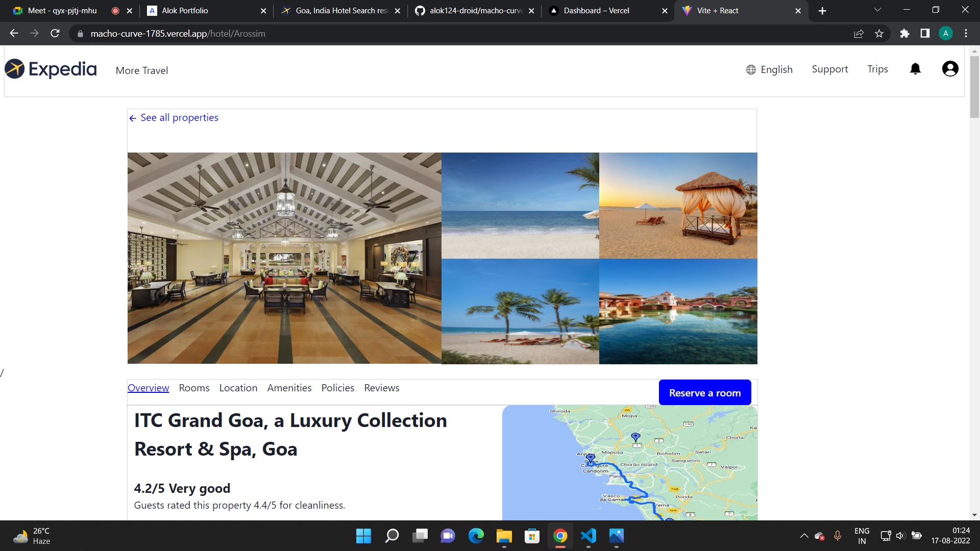The width and height of the screenshot is (980, 551).
Task: Switch to the alok124-droid GitHub tab
Action: (x=475, y=11)
